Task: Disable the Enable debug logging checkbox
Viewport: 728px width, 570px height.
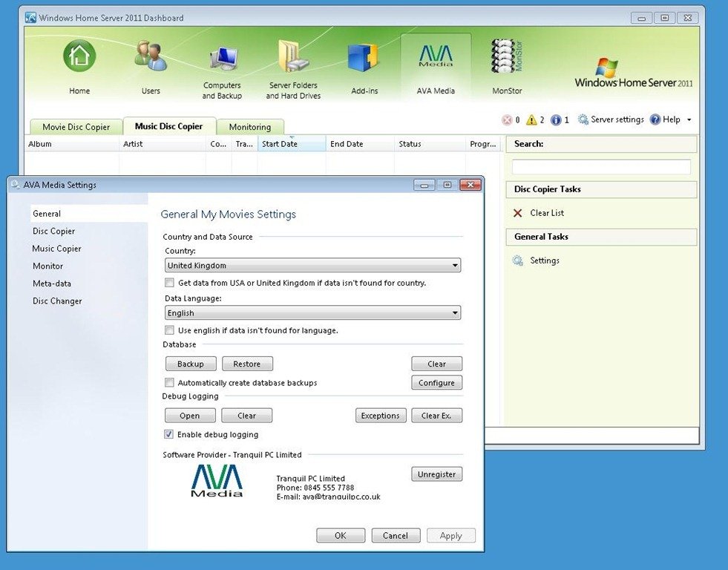Action: coord(169,434)
